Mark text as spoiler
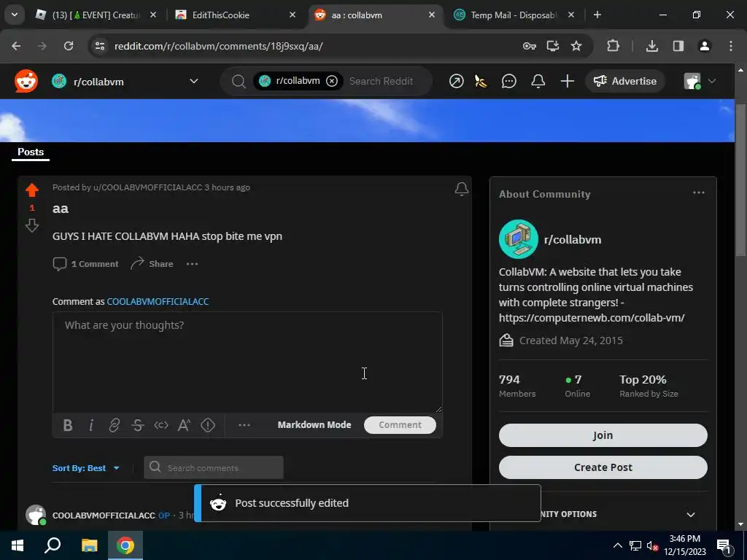 [208, 425]
